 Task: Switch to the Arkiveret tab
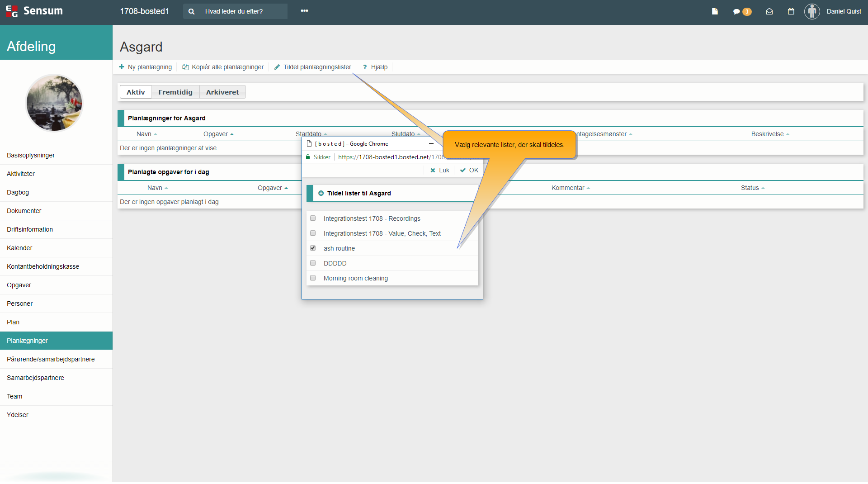[222, 92]
